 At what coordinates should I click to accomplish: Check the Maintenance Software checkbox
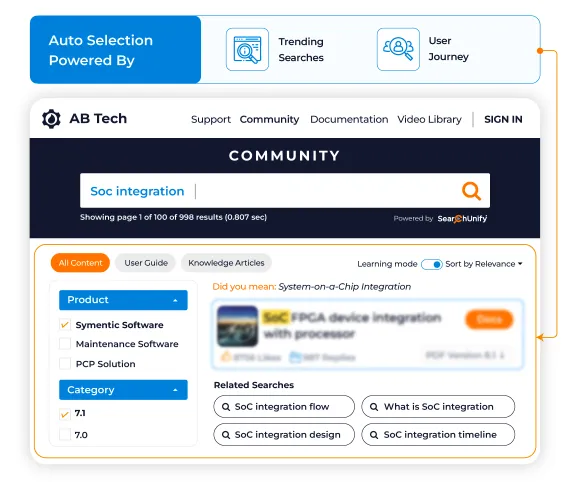point(65,344)
